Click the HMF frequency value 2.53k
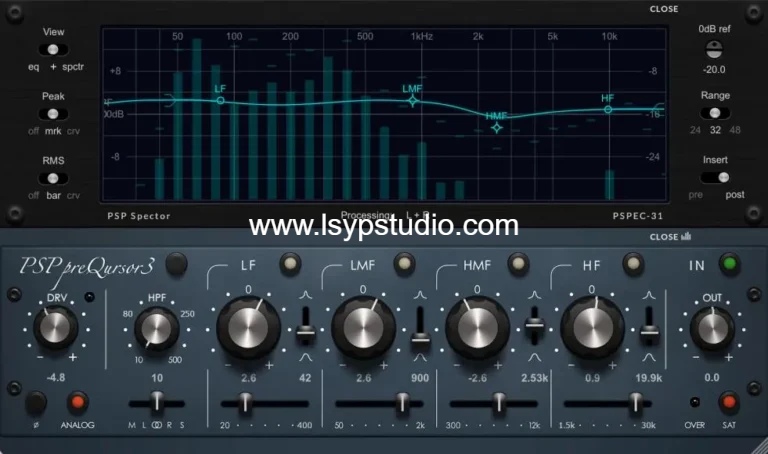768x454 pixels. 534,378
